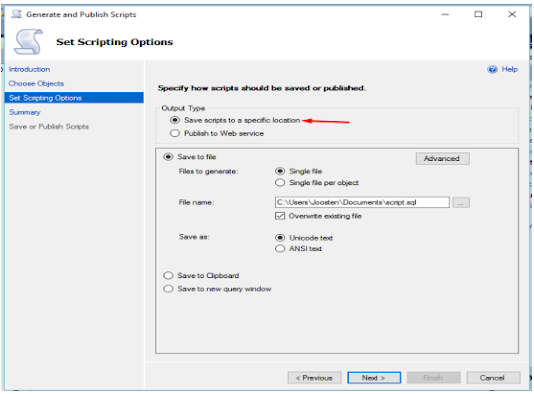Go to Introduction wizard page
Image resolution: width=534 pixels, height=394 pixels.
point(29,69)
